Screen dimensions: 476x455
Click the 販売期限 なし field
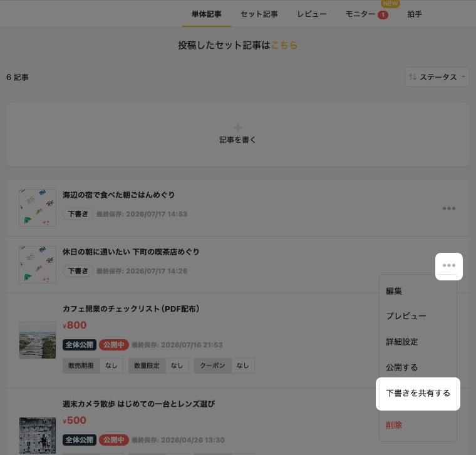point(93,366)
